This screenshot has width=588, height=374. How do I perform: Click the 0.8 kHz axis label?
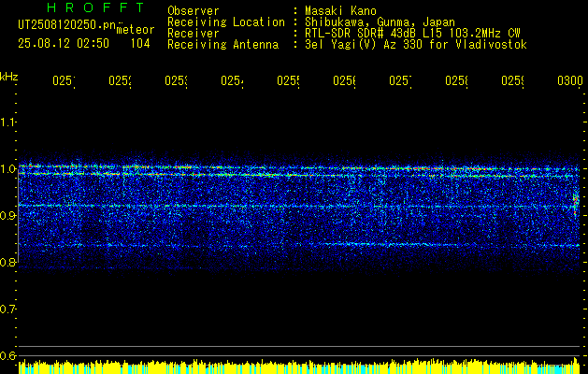[7, 262]
